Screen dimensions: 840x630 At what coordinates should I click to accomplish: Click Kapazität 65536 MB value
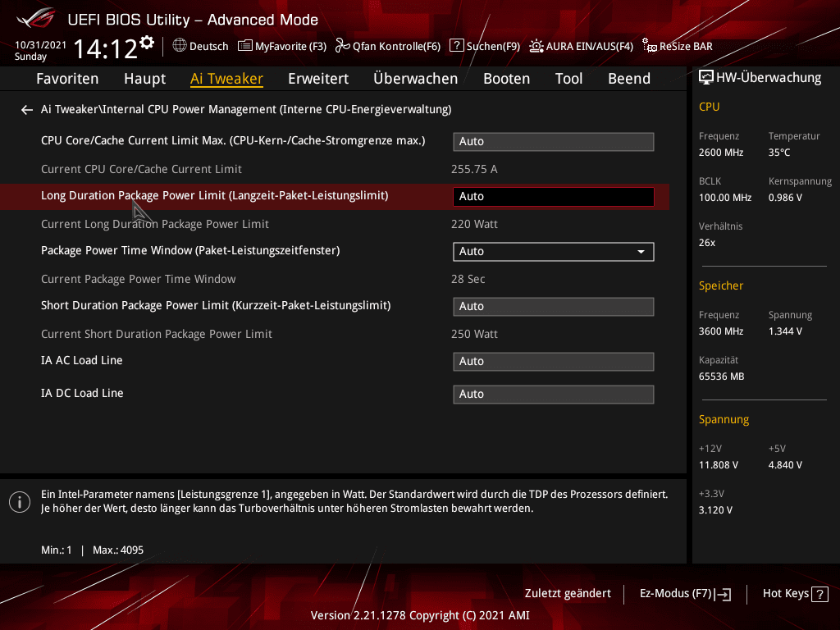[721, 377]
